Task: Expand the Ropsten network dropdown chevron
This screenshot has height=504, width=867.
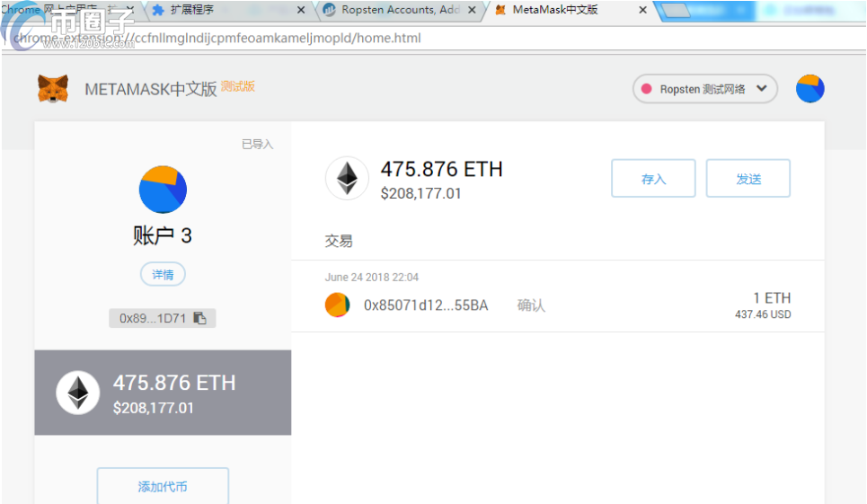Action: point(761,88)
